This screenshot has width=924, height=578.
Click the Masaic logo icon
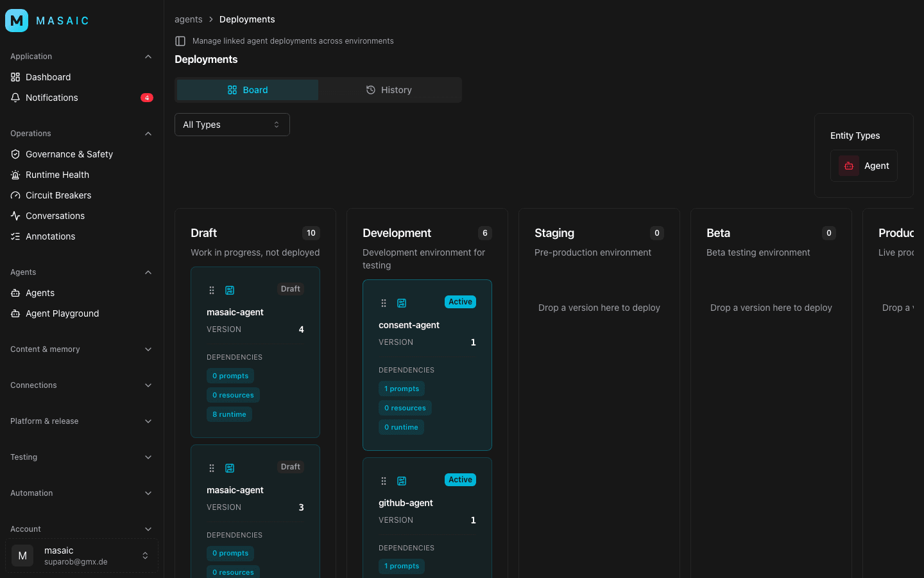[17, 21]
